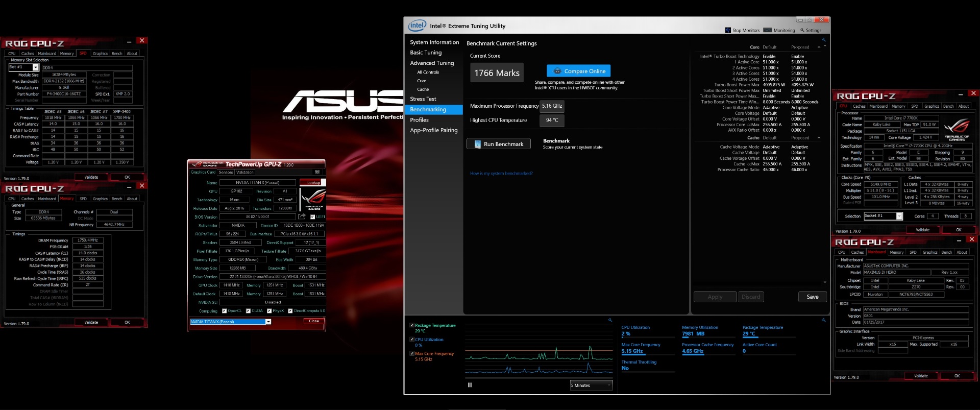Open Profiles in XTU sidebar
This screenshot has height=410, width=980.
[x=419, y=120]
